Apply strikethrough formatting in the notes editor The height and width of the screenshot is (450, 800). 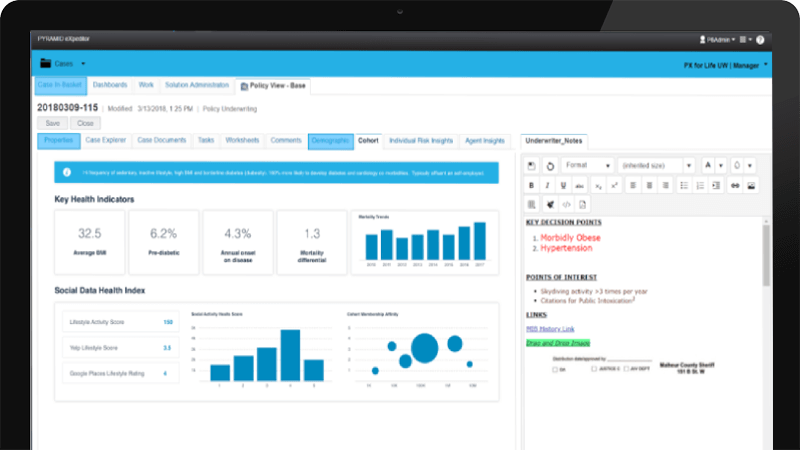580,186
